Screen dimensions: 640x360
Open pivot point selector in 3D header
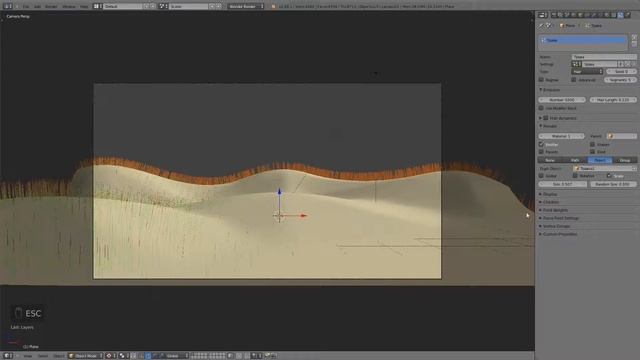pyautogui.click(x=123, y=356)
